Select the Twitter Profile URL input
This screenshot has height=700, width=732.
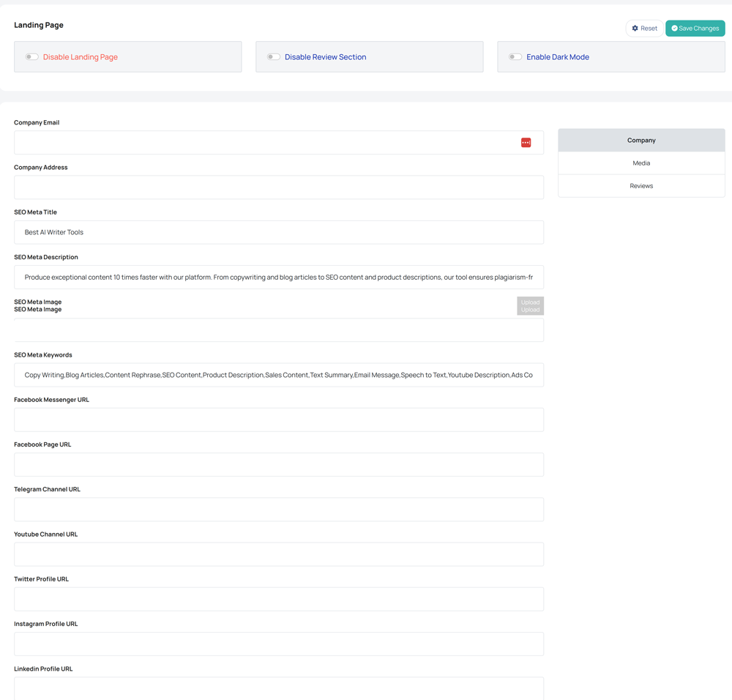(x=278, y=599)
